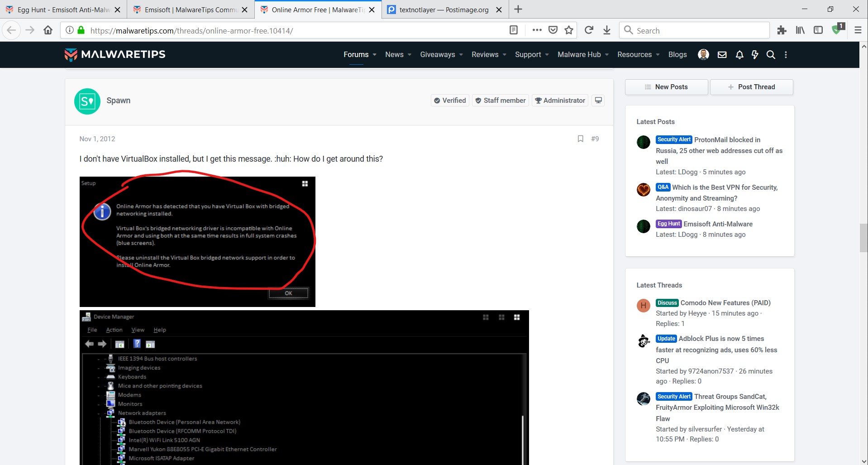Image resolution: width=868 pixels, height=465 pixels.
Task: Expand the Malware Hub dropdown arrow
Action: coord(607,55)
